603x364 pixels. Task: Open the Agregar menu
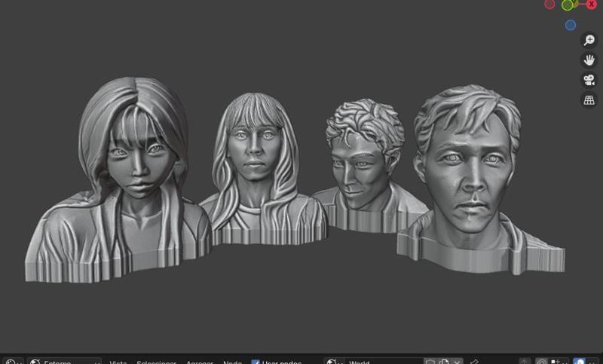pos(200,362)
